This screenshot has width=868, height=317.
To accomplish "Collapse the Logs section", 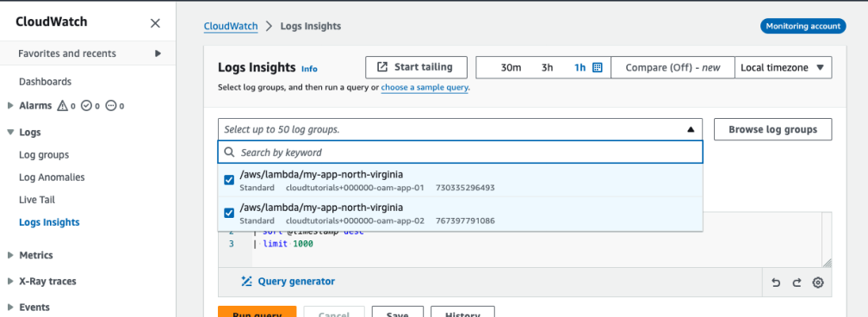I will coord(10,133).
